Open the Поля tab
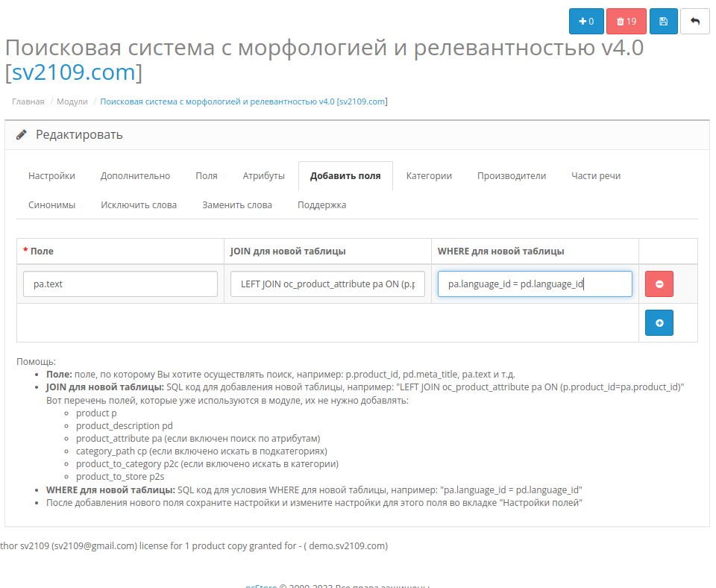 click(207, 176)
